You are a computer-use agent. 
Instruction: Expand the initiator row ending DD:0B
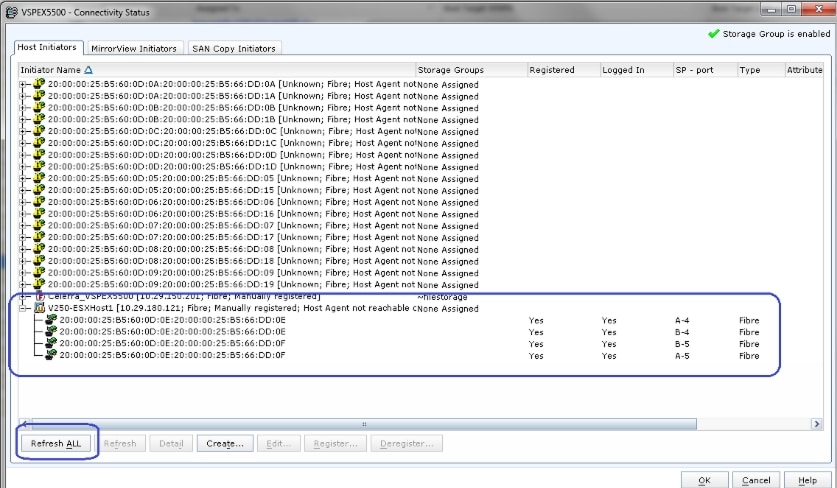22,108
